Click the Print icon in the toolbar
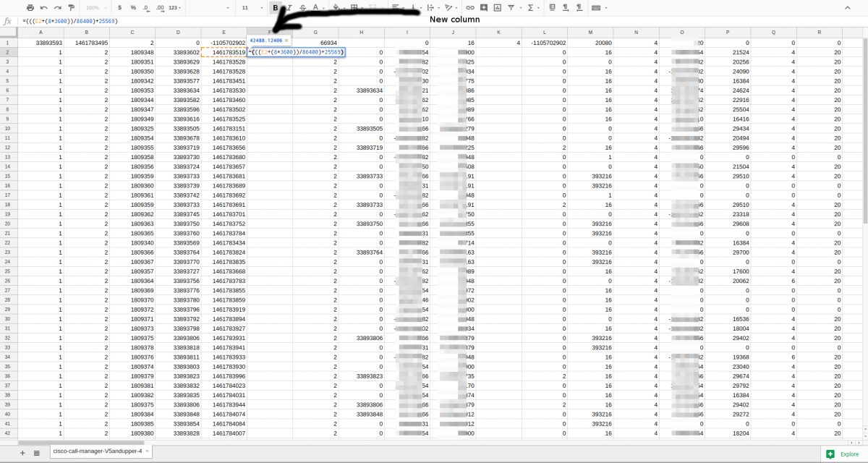868x463 pixels. 30,7
